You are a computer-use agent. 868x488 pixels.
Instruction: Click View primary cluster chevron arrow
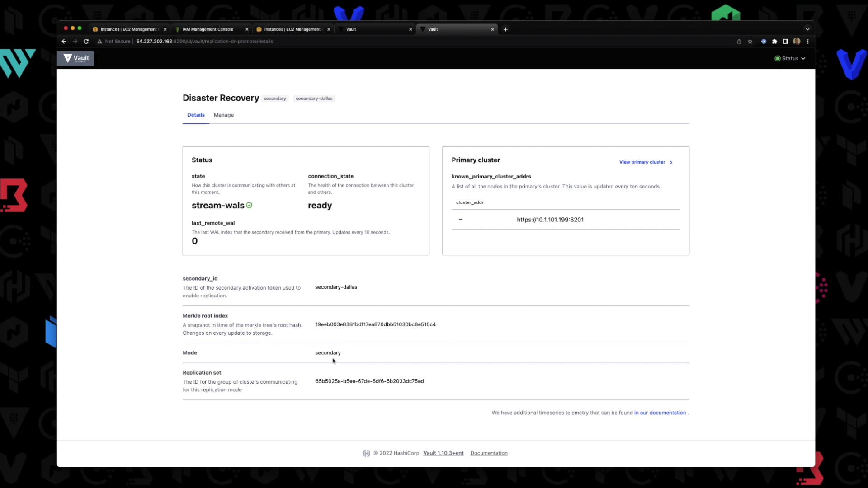click(671, 162)
